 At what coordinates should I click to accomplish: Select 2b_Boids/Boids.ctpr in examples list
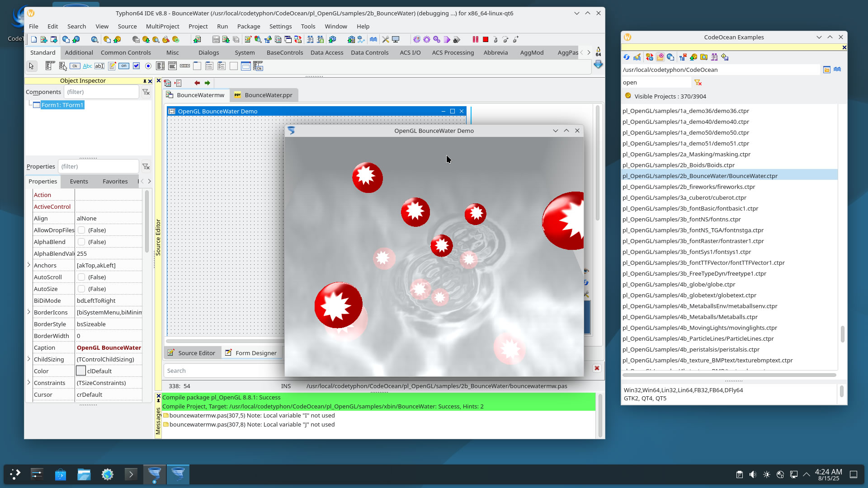(x=678, y=165)
